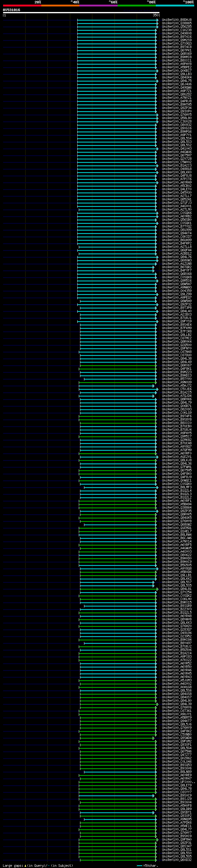Select label UniRef100_O82093
Image resolution: width=197 pixels, height=868 pixels.
177,410
